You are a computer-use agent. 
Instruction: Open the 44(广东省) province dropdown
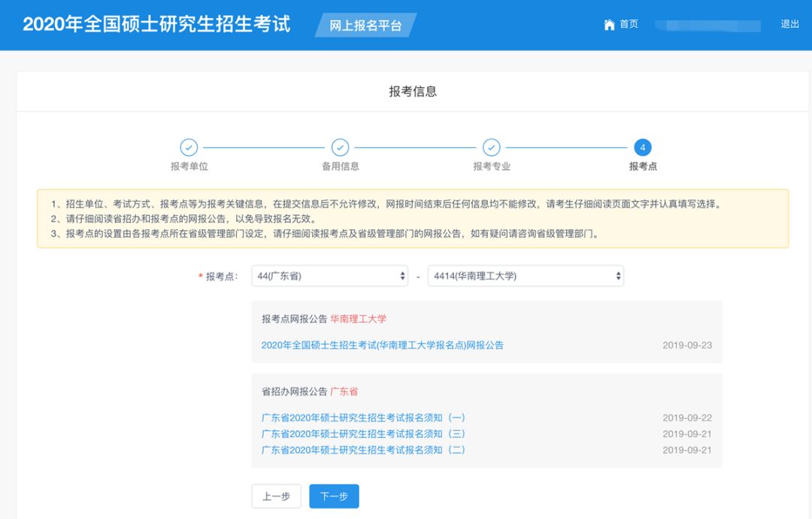pyautogui.click(x=329, y=275)
